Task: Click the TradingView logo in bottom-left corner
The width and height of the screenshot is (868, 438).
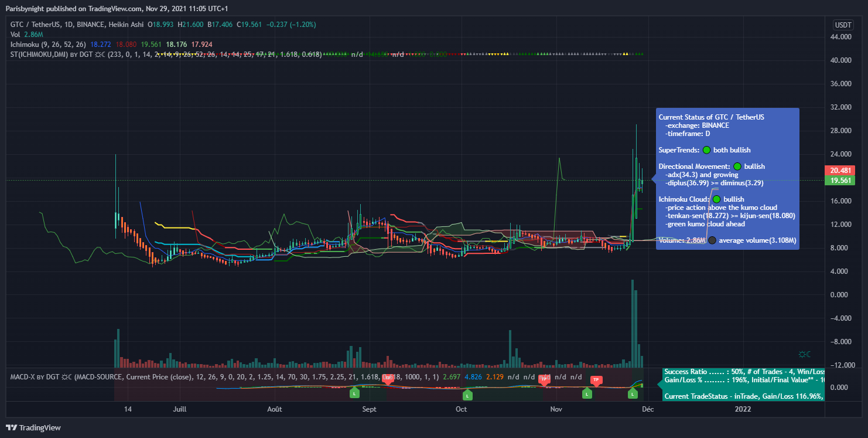Action: pos(33,427)
